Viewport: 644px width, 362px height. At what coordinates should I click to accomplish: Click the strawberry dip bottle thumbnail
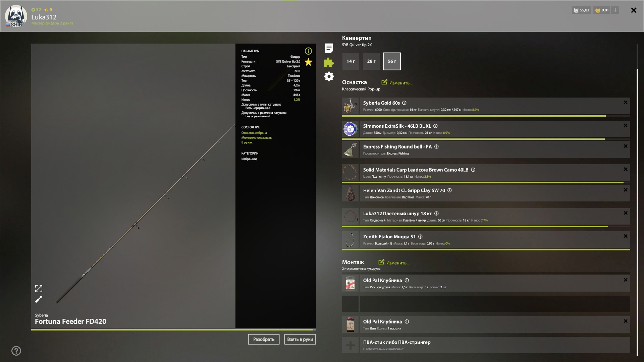pos(350,324)
